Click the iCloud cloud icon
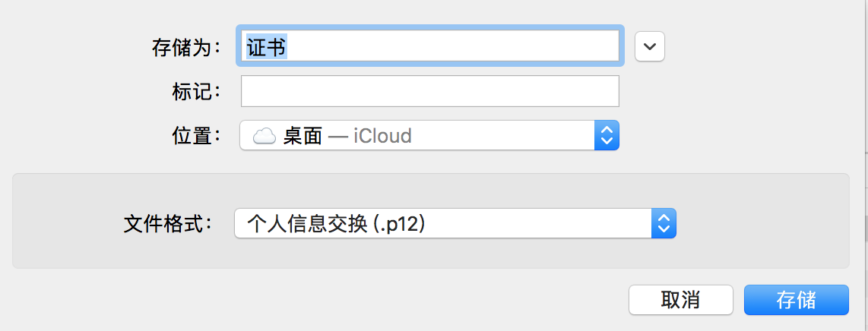 [264, 135]
